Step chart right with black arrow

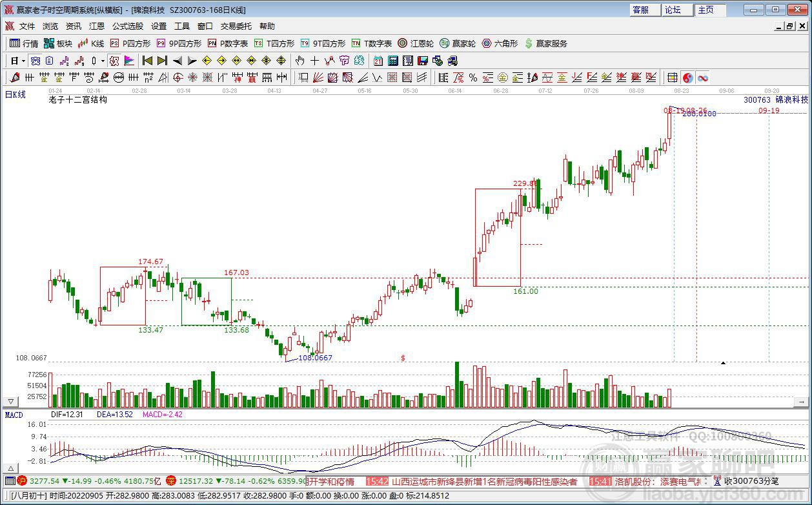coord(192,61)
